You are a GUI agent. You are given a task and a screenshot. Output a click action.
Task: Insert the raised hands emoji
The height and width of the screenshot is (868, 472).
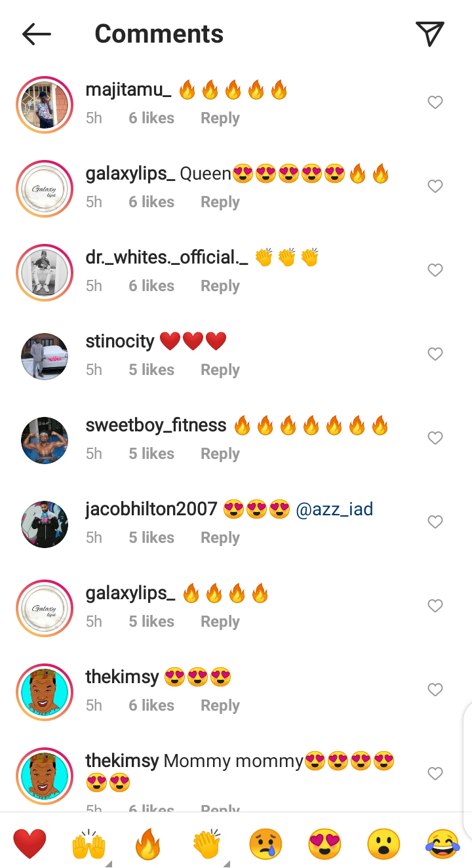click(88, 844)
